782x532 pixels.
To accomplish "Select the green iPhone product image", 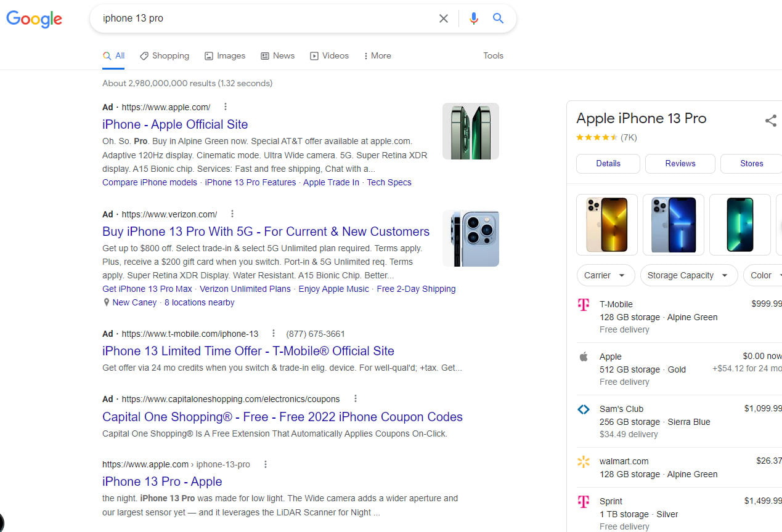I will [x=740, y=225].
